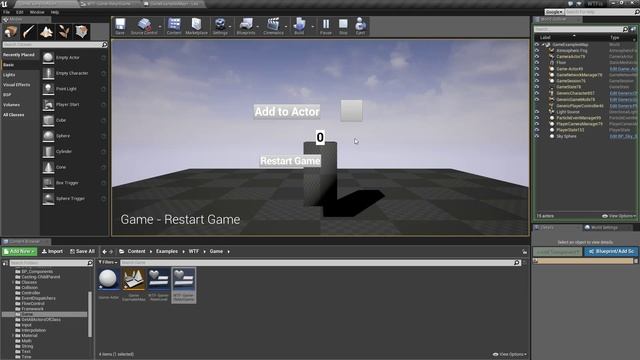Toggle visibility of Floor actor
The height and width of the screenshot is (360, 640).
pos(537,63)
